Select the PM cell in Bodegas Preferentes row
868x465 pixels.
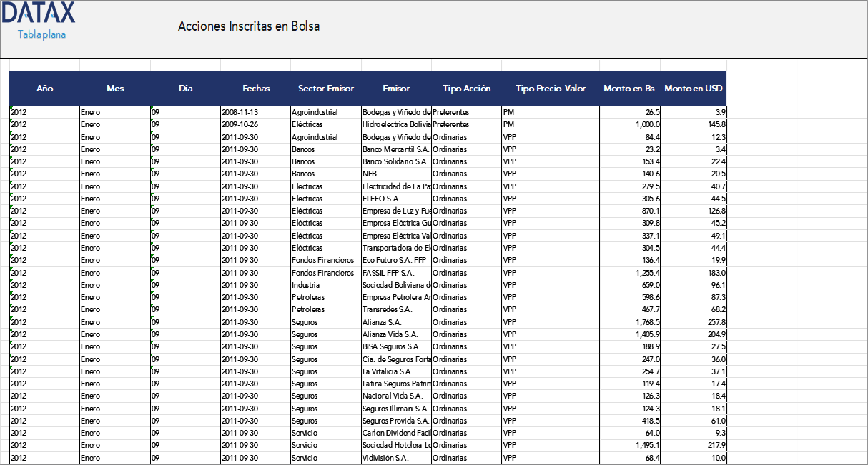click(551, 112)
